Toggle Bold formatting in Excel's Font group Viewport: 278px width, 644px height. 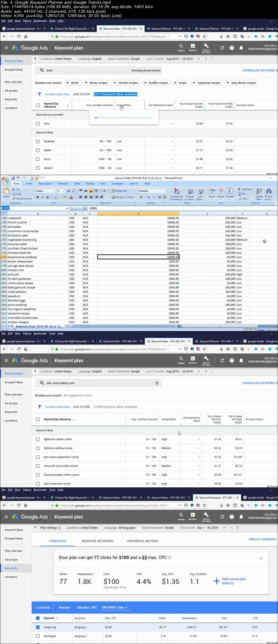click(37, 197)
